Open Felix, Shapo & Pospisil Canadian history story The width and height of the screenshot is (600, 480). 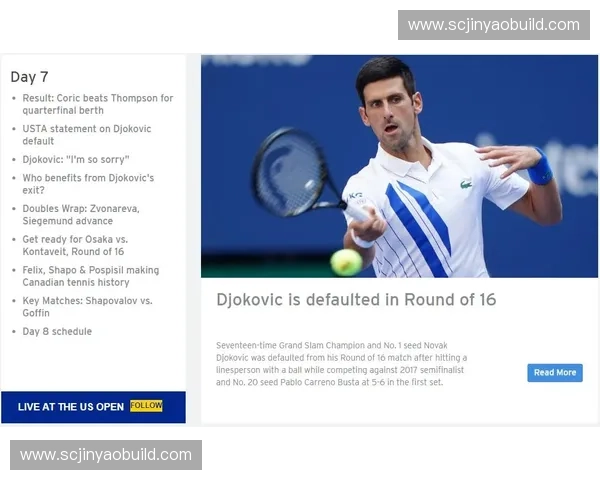(x=90, y=276)
